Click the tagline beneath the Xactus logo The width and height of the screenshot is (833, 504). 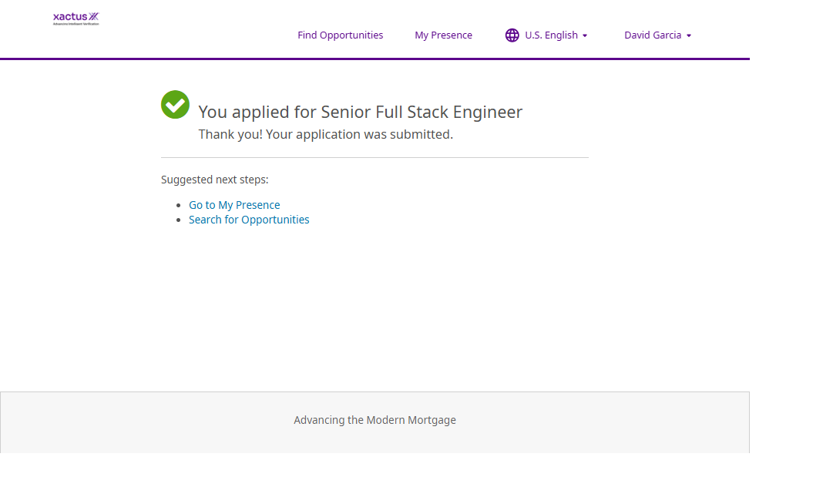(76, 25)
